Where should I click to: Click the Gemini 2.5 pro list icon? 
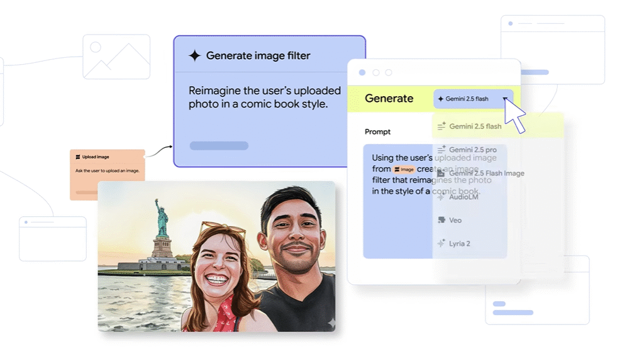point(441,150)
